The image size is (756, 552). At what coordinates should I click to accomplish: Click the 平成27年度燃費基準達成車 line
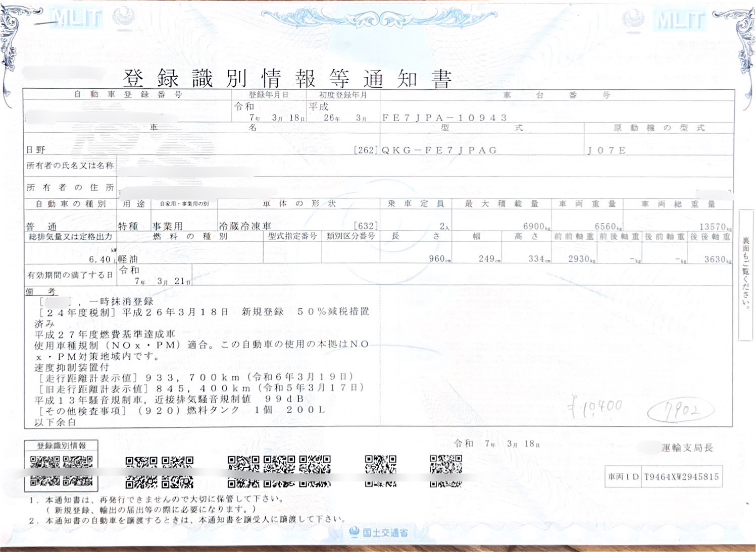pos(105,335)
